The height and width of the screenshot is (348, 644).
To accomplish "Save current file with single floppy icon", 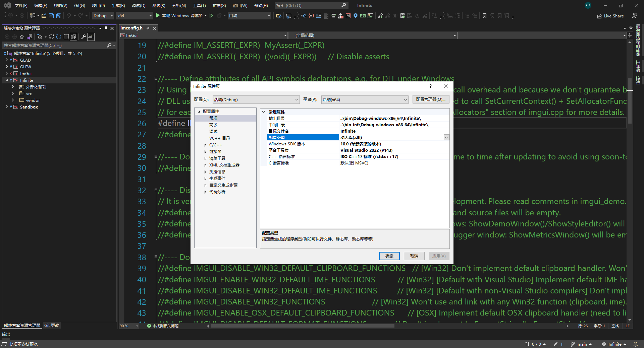I will tap(51, 16).
